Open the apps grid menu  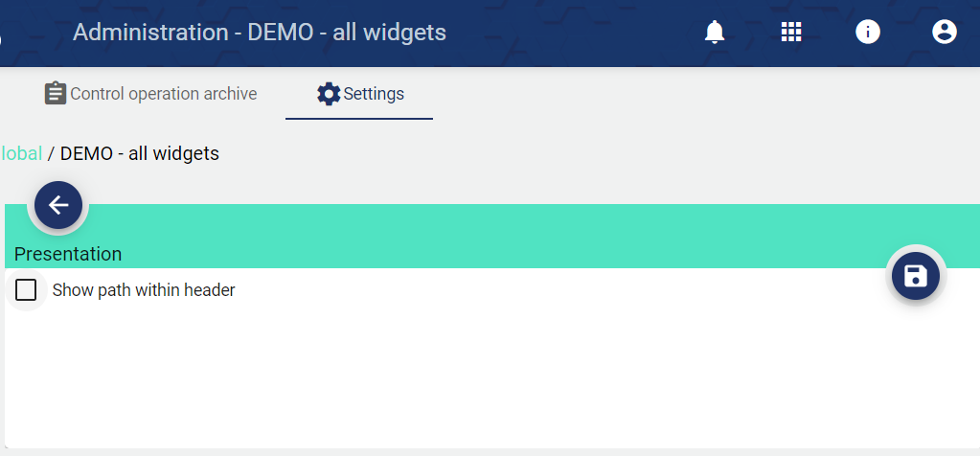(x=791, y=33)
